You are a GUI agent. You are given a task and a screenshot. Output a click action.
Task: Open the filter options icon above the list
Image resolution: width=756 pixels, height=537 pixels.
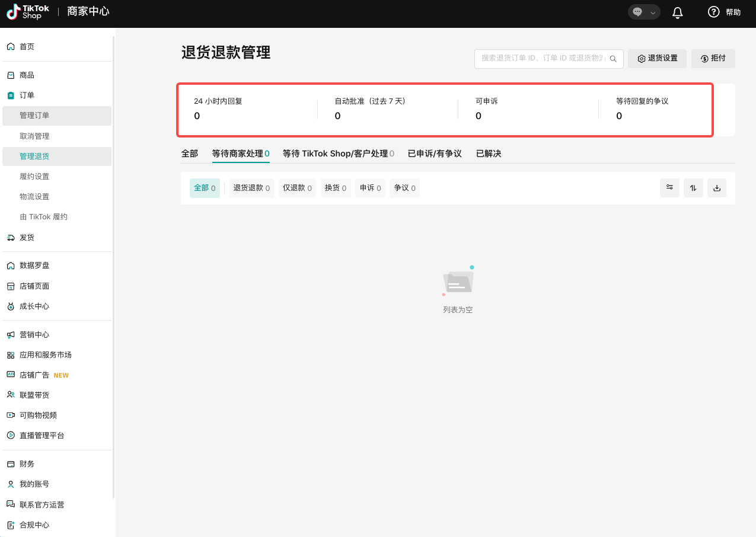pyautogui.click(x=669, y=187)
